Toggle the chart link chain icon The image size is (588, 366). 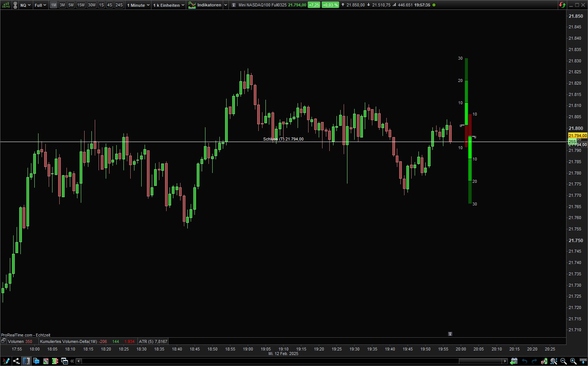[x=15, y=5]
